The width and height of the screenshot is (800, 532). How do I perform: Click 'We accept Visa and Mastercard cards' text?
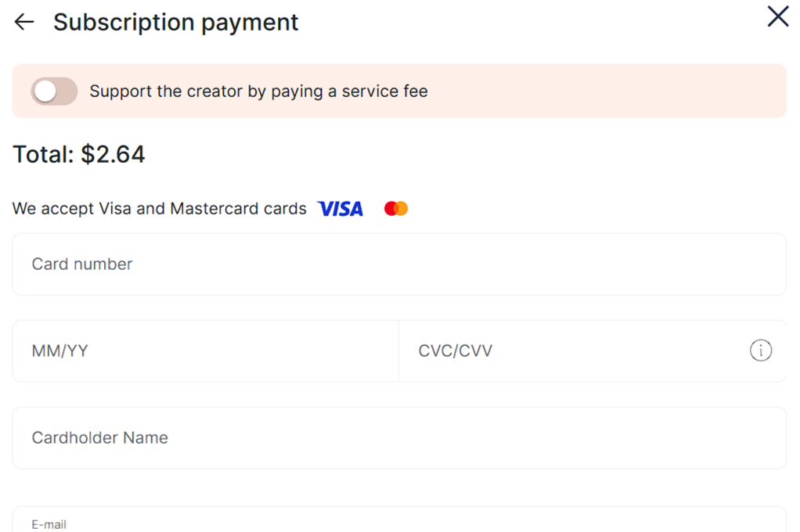pos(160,209)
